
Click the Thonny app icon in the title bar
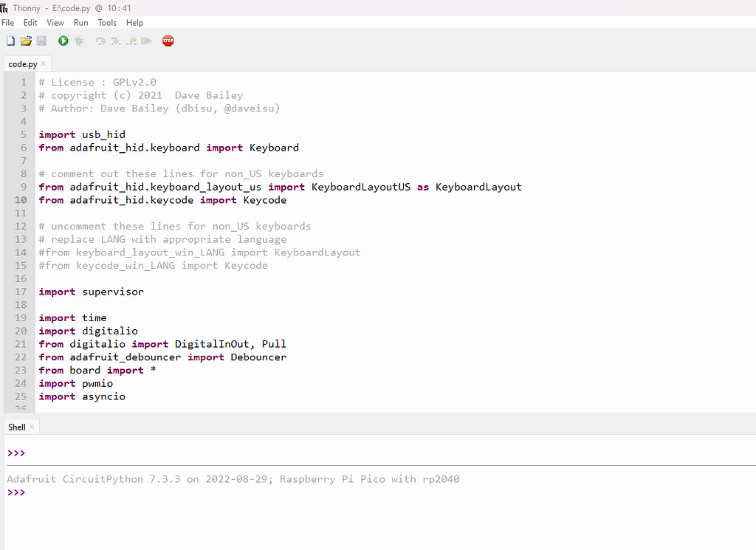[4, 7]
